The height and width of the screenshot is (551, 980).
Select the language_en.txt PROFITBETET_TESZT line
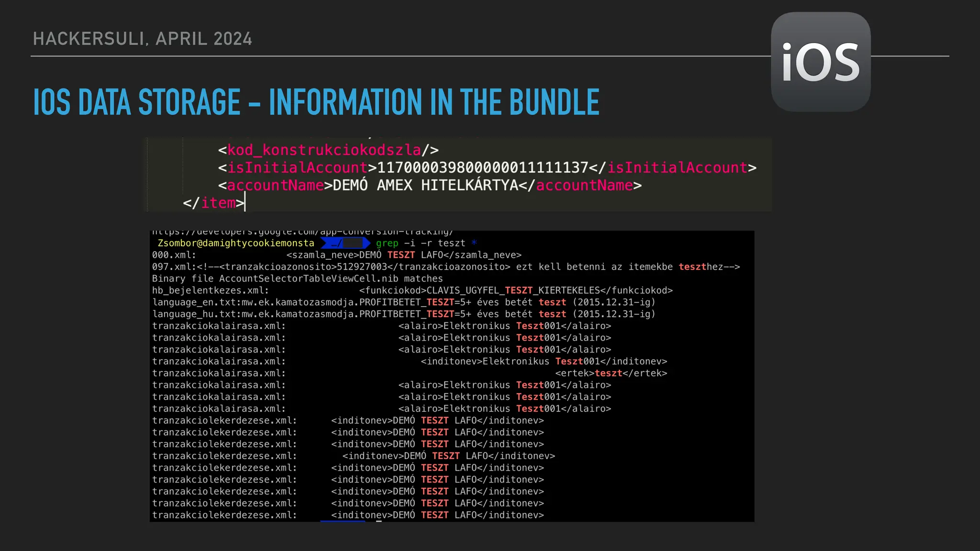click(404, 302)
